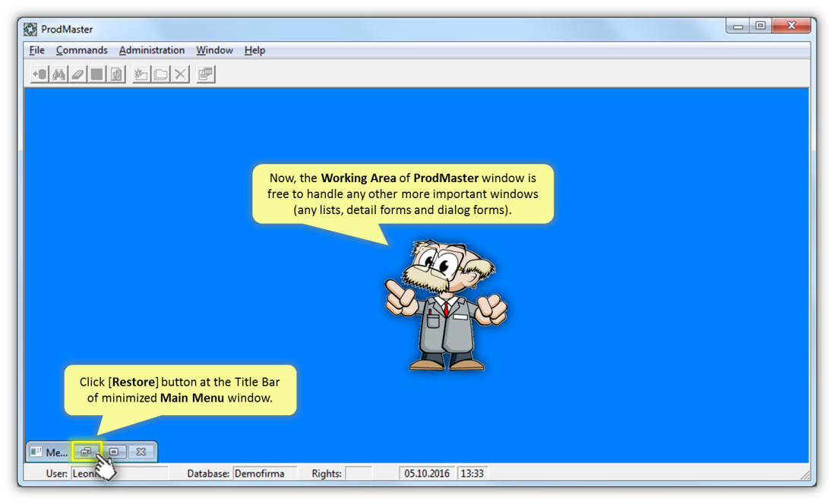The width and height of the screenshot is (834, 504).
Task: Close the minimized Main Menu window
Action: [x=141, y=452]
